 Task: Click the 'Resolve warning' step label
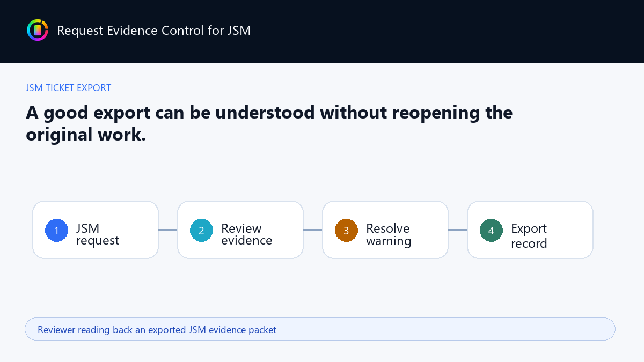tap(389, 234)
